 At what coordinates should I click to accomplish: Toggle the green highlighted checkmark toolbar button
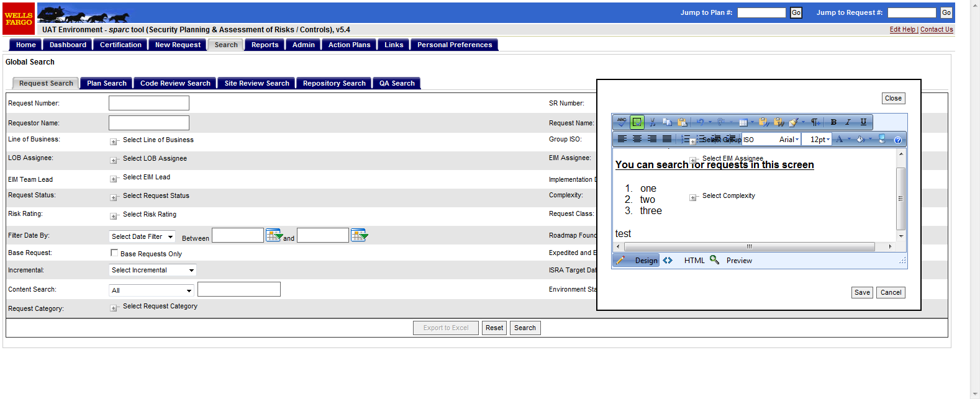[637, 122]
